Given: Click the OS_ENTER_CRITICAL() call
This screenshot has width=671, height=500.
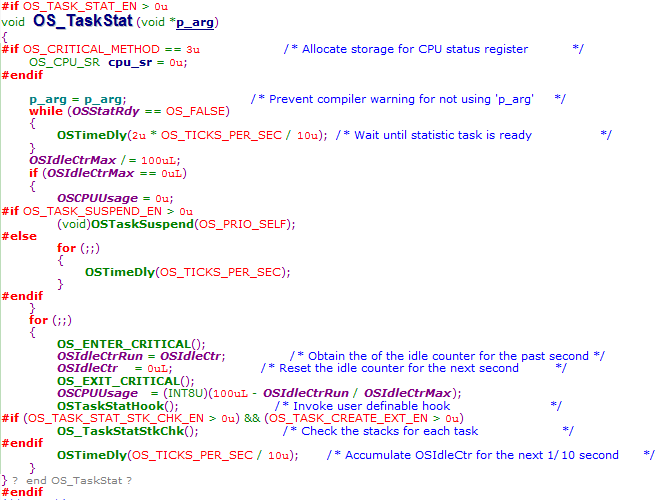Looking at the screenshot, I should (x=131, y=344).
